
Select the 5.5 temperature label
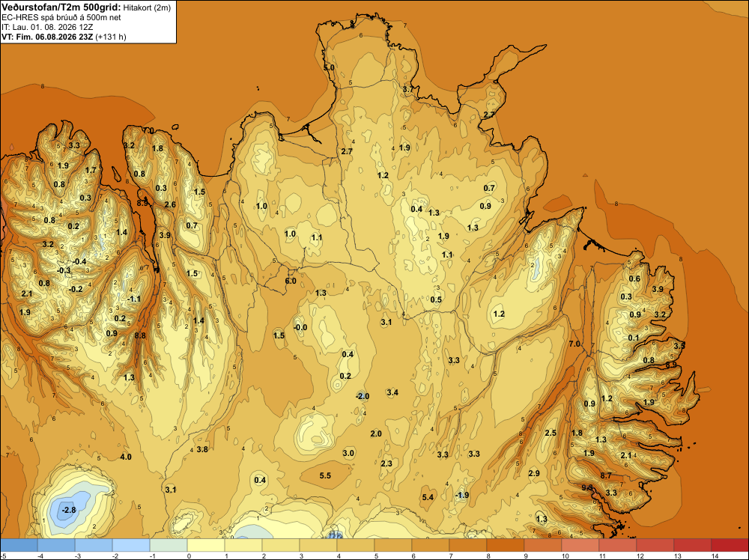click(325, 475)
